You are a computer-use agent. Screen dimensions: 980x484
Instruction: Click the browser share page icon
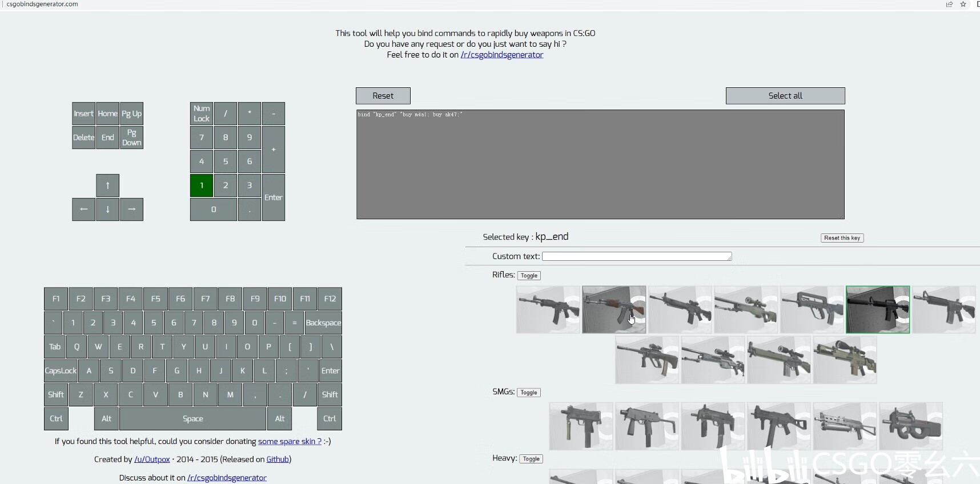(x=949, y=4)
